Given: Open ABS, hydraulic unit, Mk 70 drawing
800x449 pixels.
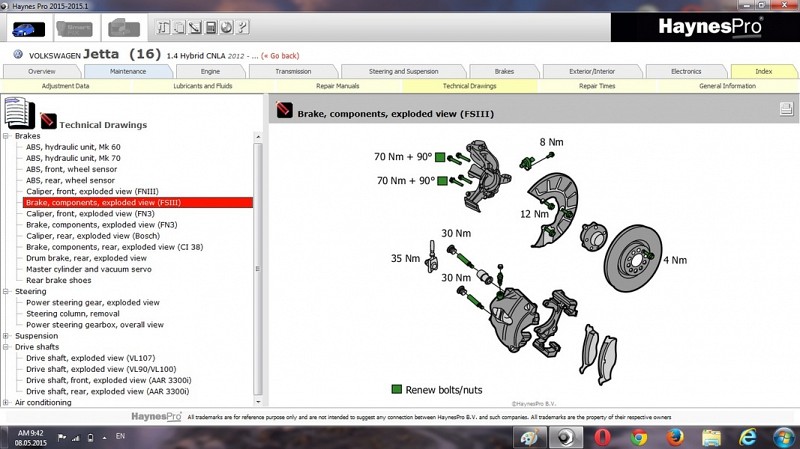Looking at the screenshot, I should click(x=73, y=158).
